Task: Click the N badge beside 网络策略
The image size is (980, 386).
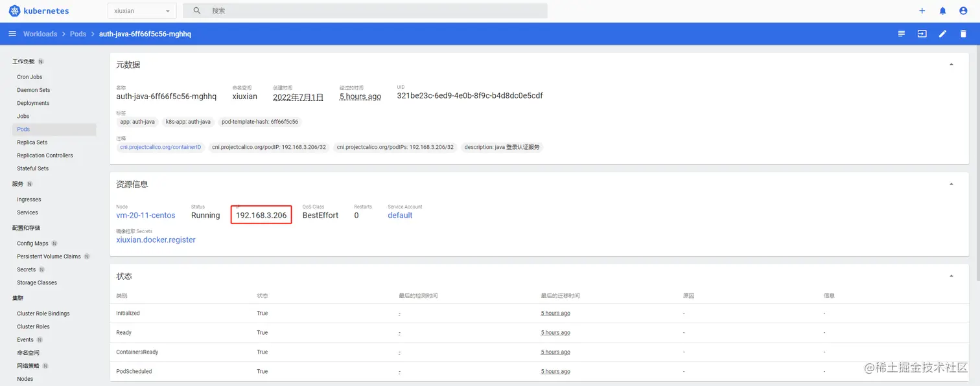Action: (45, 366)
